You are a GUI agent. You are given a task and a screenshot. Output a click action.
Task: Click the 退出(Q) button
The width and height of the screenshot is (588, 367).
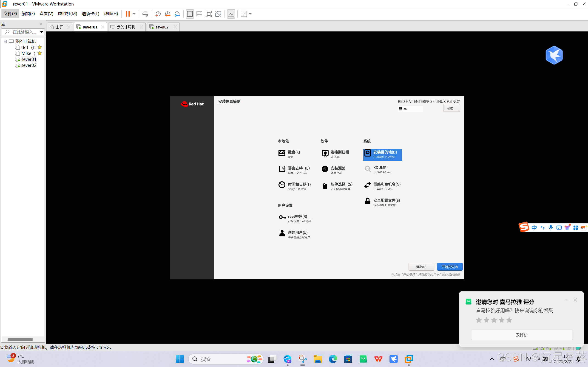coord(421,267)
